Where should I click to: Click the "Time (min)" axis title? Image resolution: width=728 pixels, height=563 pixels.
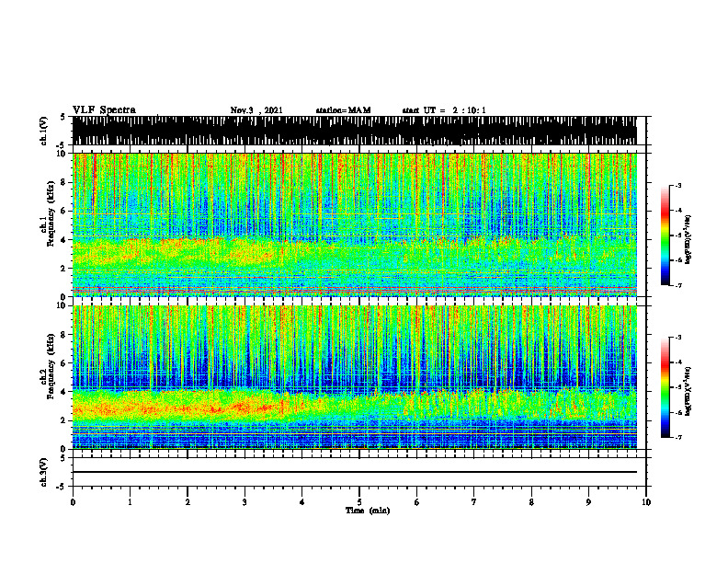[368, 511]
